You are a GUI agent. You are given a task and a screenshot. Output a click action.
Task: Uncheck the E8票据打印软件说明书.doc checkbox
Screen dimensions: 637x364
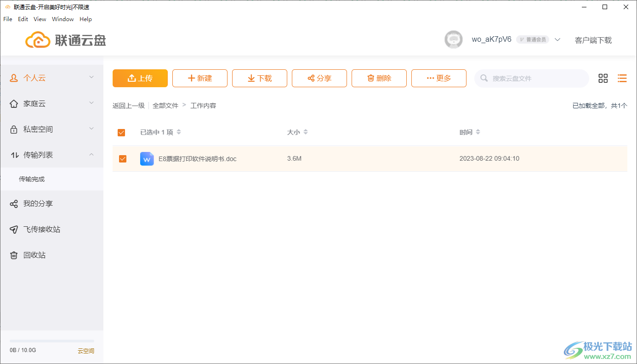coord(123,159)
